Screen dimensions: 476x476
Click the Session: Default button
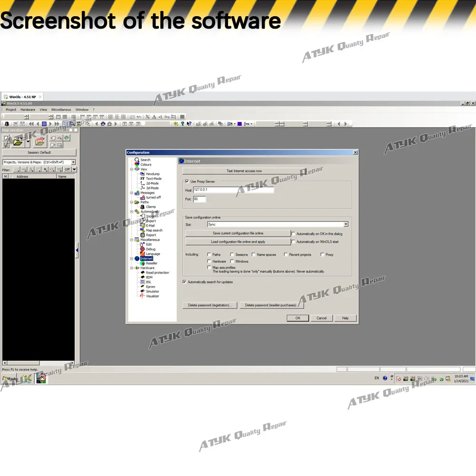click(x=39, y=152)
